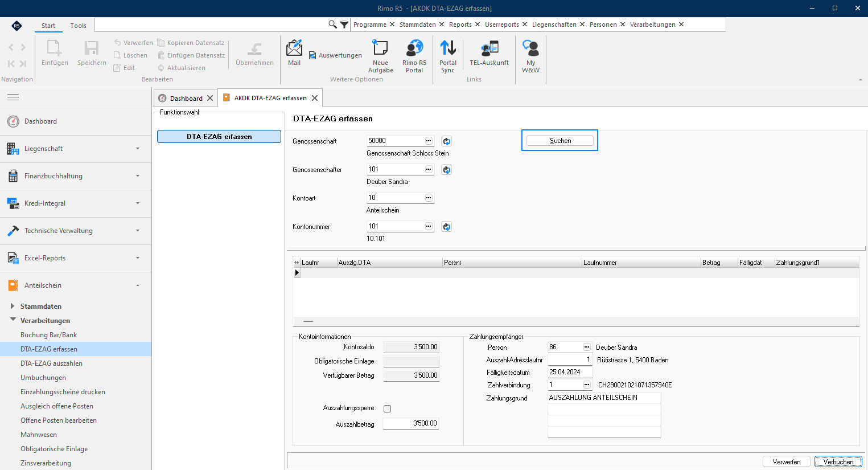Refresh the Genossenschaft field
This screenshot has height=470, width=868.
tap(447, 141)
